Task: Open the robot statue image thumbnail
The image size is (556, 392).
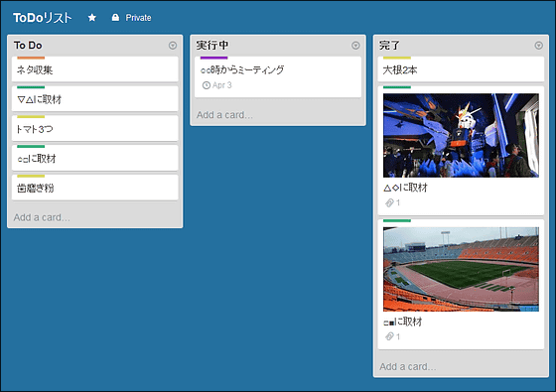Action: pyautogui.click(x=461, y=135)
